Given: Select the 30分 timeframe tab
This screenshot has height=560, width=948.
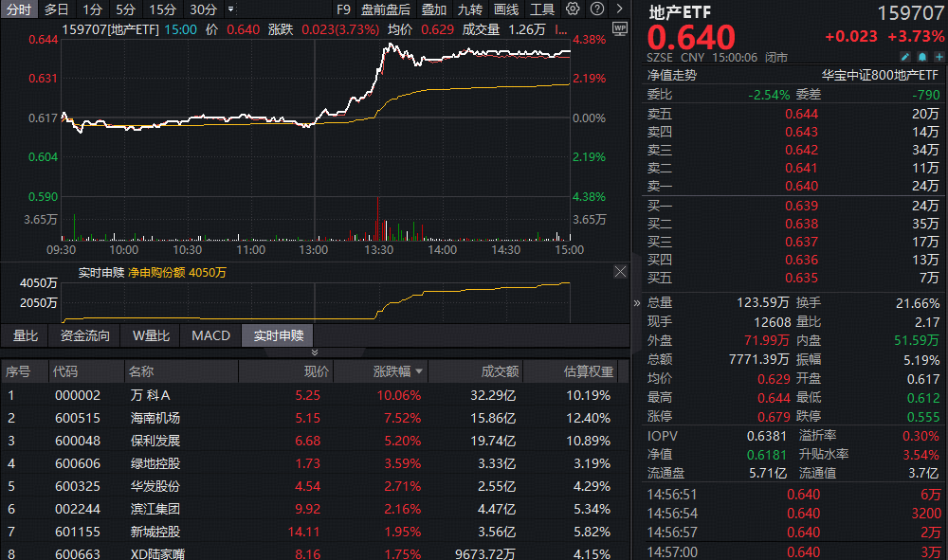Looking at the screenshot, I should (x=203, y=9).
